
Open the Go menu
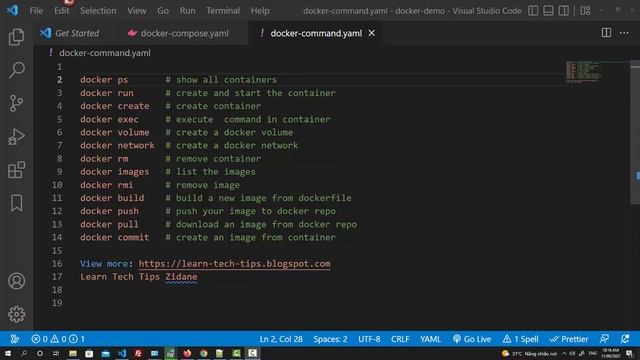pos(163,11)
